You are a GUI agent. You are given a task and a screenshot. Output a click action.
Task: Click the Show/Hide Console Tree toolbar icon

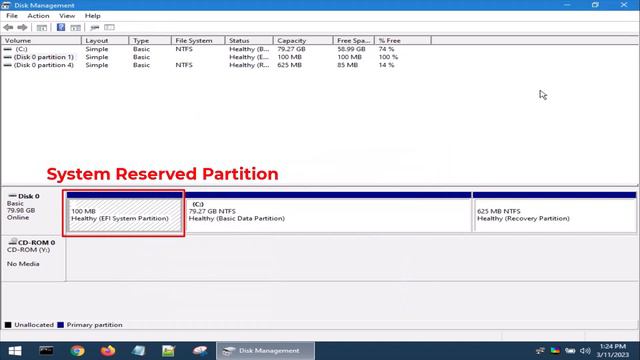pos(42,27)
